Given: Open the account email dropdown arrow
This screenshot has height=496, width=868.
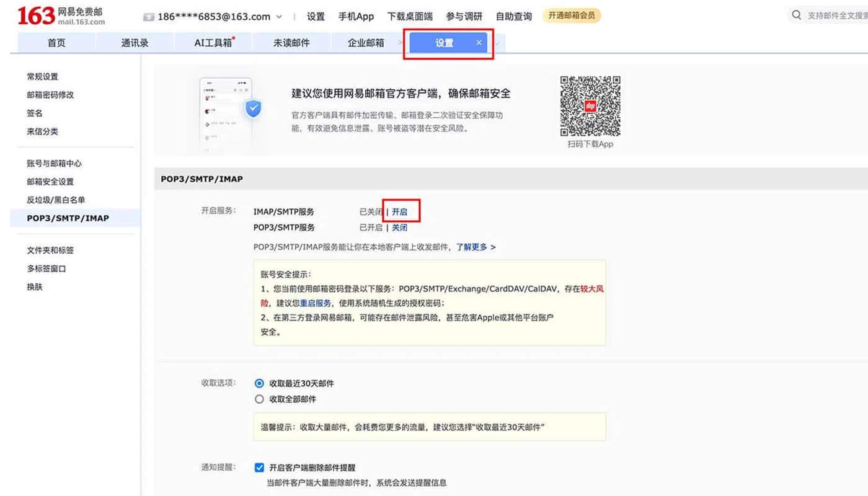Looking at the screenshot, I should [x=279, y=16].
